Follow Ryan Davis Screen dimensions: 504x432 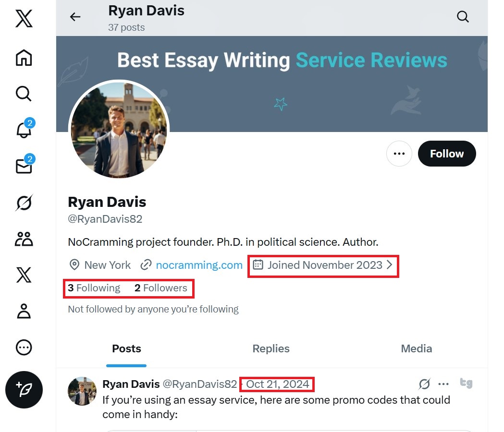[x=446, y=154]
